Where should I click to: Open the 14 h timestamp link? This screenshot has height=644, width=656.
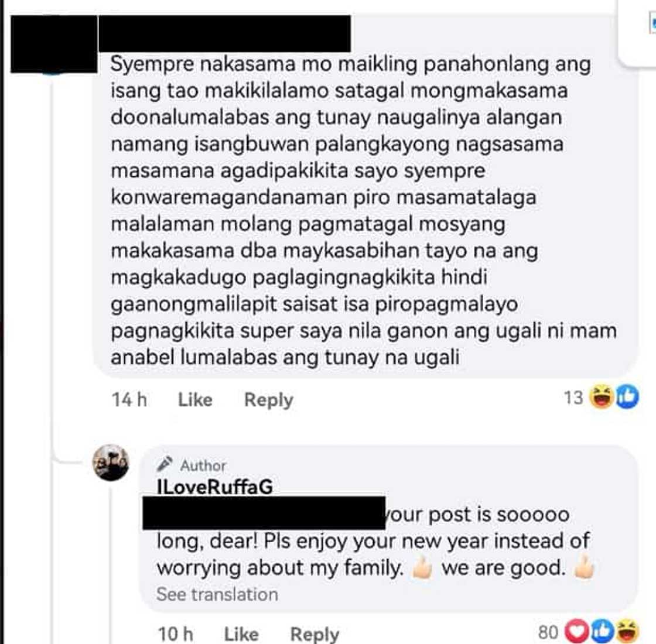pyautogui.click(x=129, y=399)
